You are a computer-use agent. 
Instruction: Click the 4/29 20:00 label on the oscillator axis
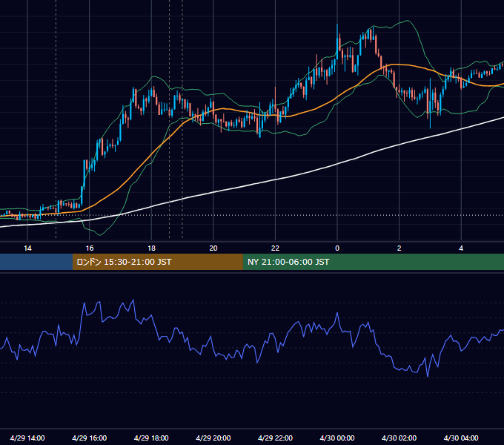coord(213,438)
